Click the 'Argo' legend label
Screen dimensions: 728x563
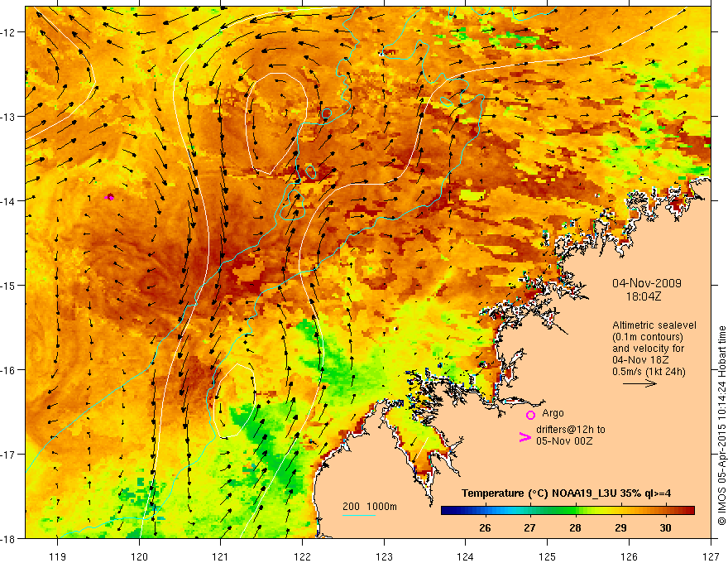click(x=553, y=413)
